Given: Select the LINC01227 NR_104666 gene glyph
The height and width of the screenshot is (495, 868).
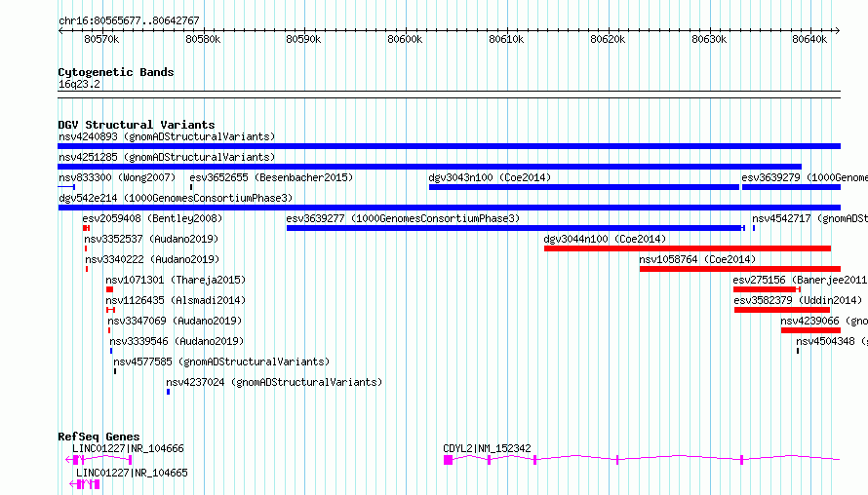Looking at the screenshot, I should pyautogui.click(x=99, y=460).
